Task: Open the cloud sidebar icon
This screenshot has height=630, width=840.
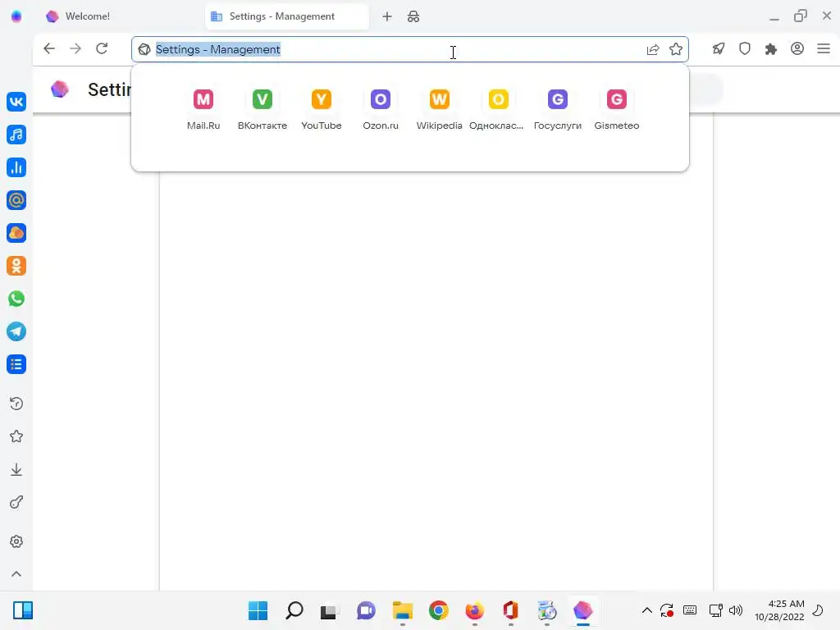Action: click(x=16, y=233)
